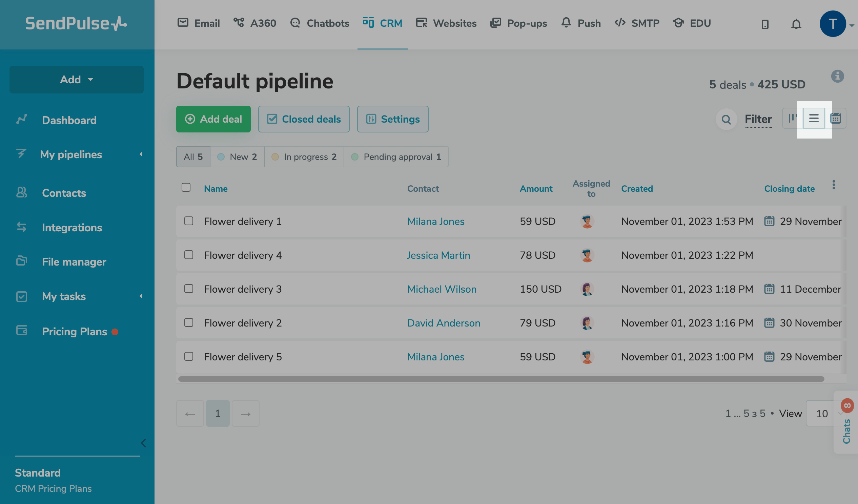Open the Add dropdown in sidebar
Viewport: 858px width, 504px height.
pos(76,80)
